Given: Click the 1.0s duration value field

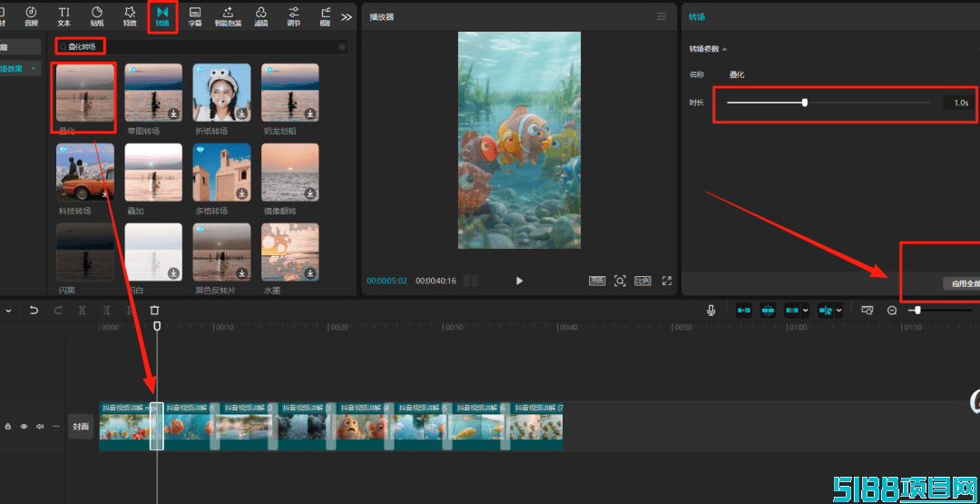Looking at the screenshot, I should (961, 103).
